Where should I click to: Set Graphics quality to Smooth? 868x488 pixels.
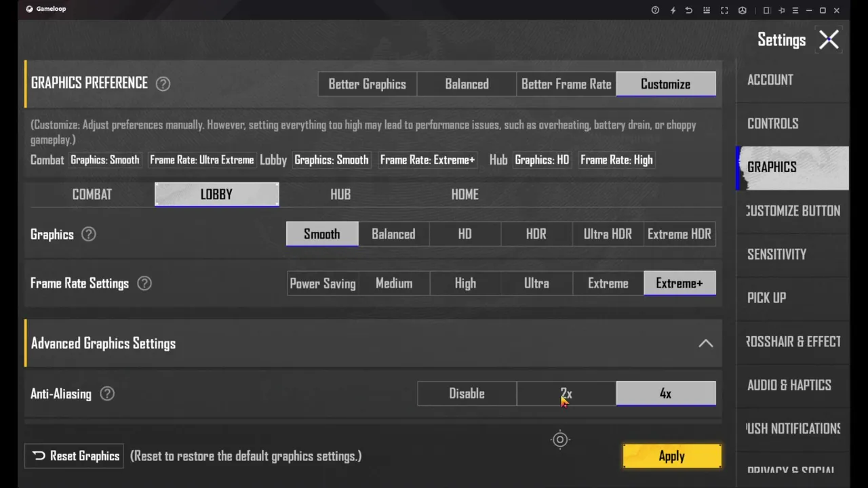(322, 234)
